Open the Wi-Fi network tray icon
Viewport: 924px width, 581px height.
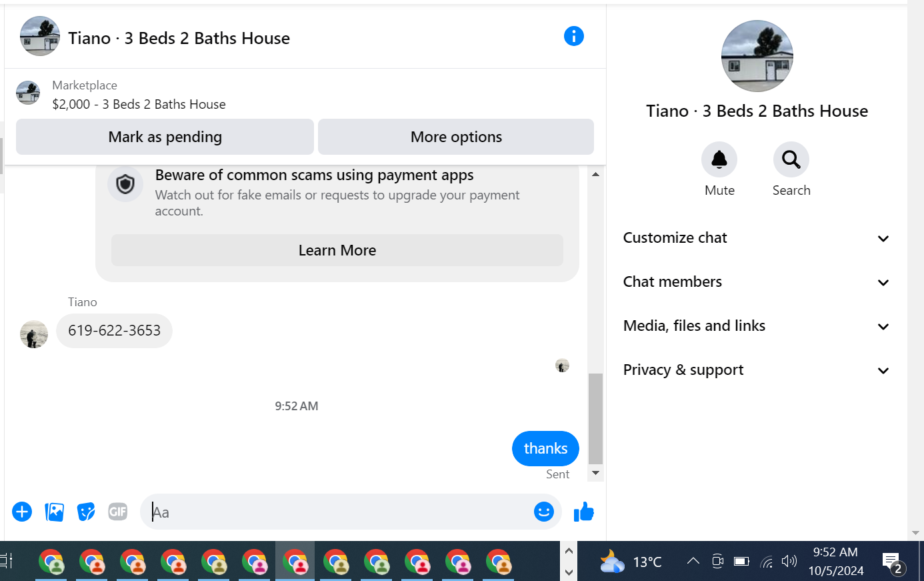coord(767,562)
